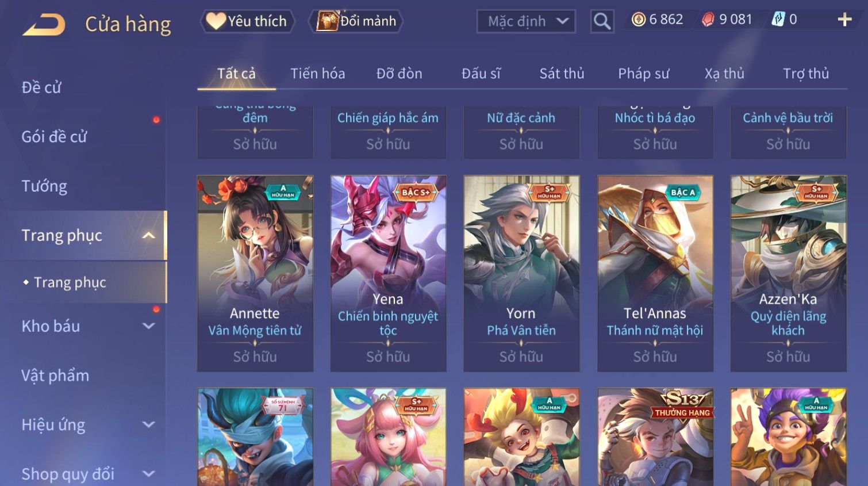Screen dimensions: 868x486
Task: Expand the Hiệu ứng sidebar section
Action: click(x=149, y=424)
